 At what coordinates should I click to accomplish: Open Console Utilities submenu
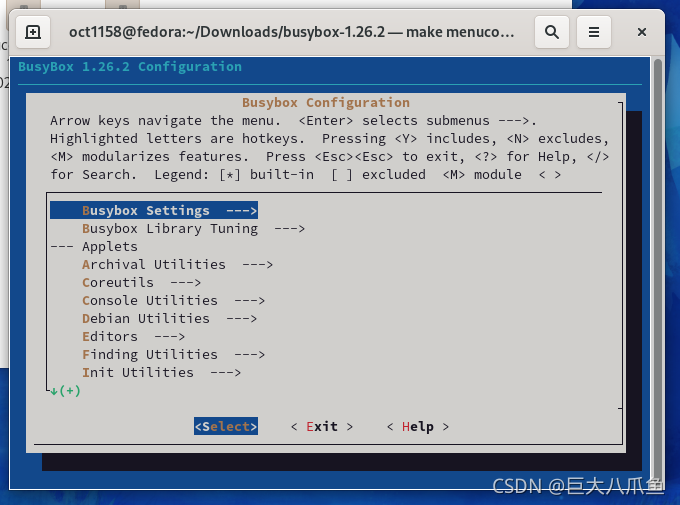pos(173,301)
